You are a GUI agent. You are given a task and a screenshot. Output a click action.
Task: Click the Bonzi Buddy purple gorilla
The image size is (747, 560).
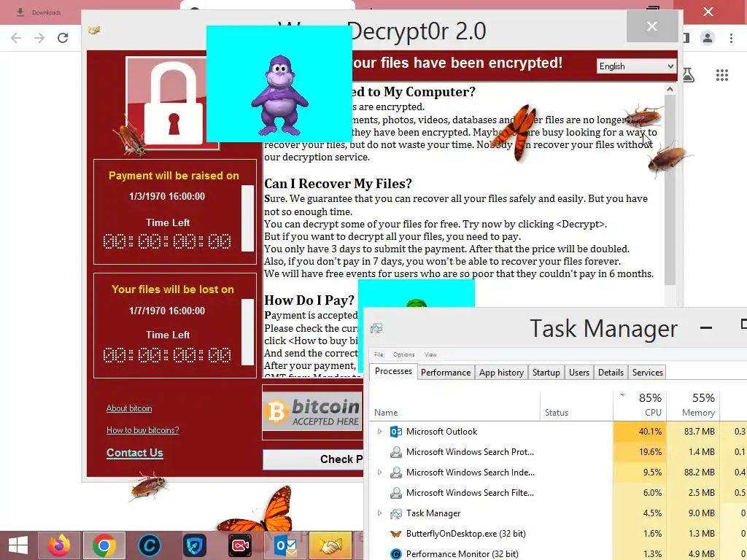(x=280, y=95)
